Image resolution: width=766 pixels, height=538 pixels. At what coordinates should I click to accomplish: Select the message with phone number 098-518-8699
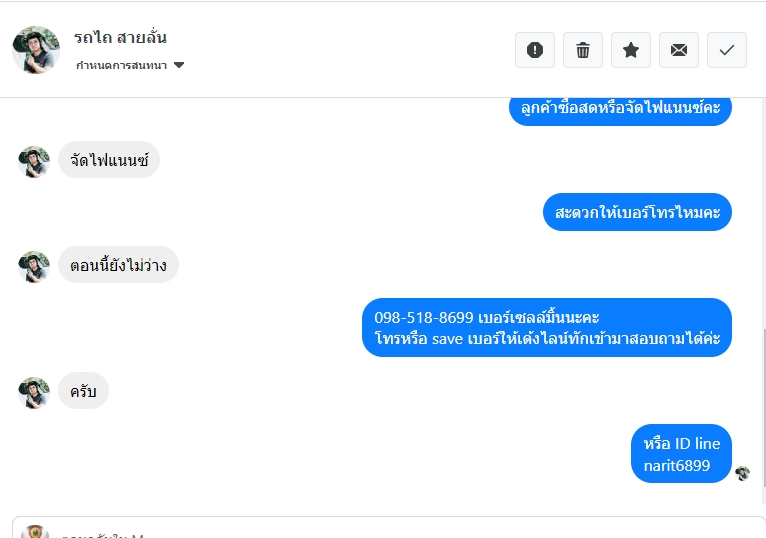coord(547,327)
